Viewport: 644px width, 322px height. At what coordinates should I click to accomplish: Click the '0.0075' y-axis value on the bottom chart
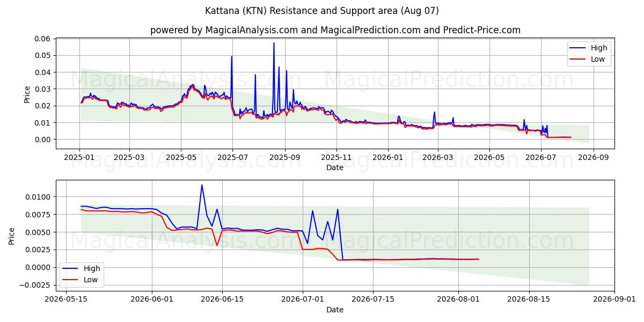coord(39,215)
